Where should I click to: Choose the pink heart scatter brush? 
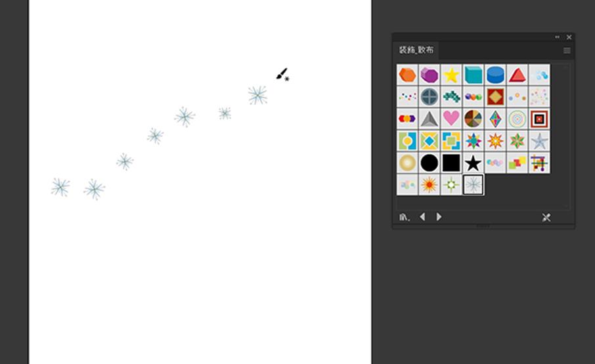(x=451, y=119)
